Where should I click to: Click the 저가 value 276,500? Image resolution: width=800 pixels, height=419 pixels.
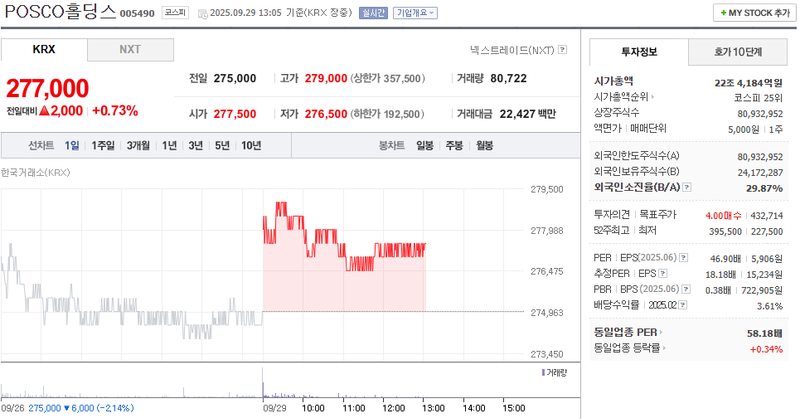[x=326, y=114]
